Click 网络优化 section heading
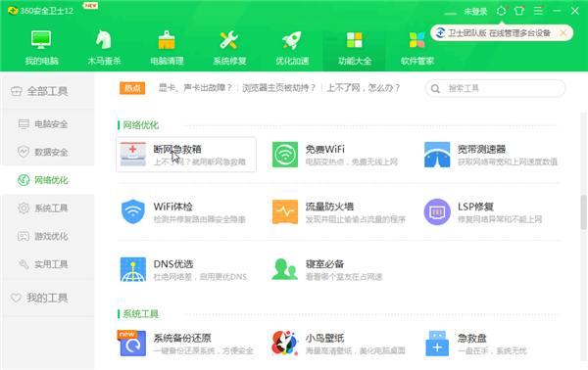Image resolution: width=588 pixels, height=370 pixels. [x=140, y=125]
